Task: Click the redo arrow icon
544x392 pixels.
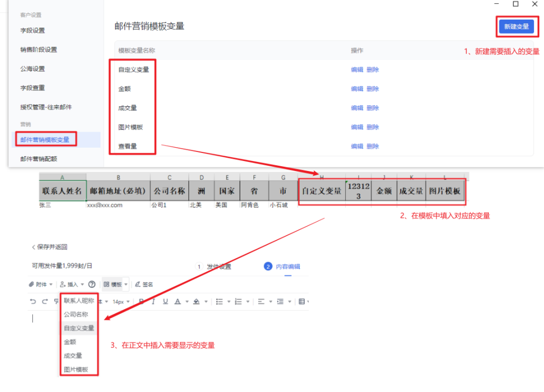Action: click(x=45, y=302)
